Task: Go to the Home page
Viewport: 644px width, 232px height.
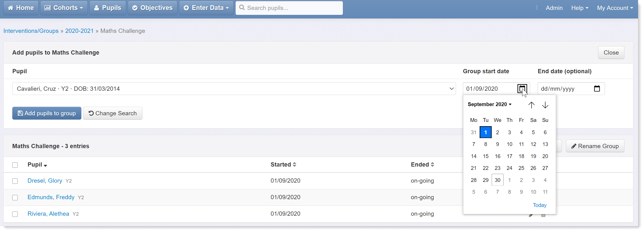Action: (21, 8)
